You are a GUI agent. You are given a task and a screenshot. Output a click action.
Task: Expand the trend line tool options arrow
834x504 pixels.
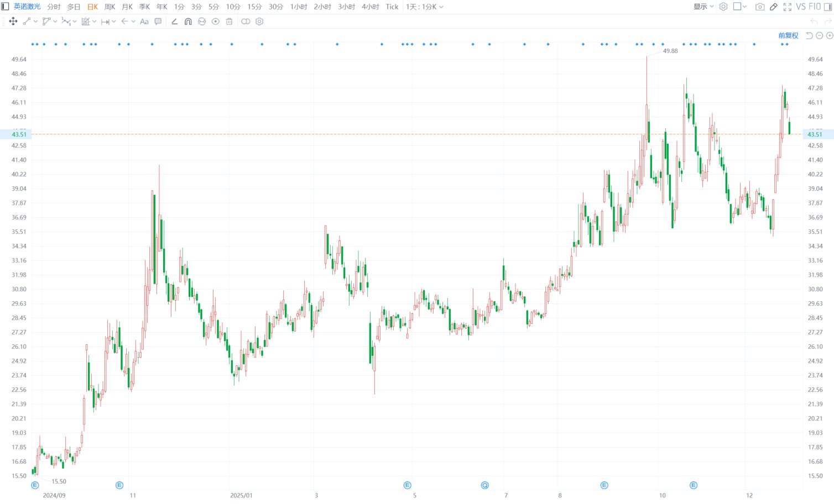[35, 22]
